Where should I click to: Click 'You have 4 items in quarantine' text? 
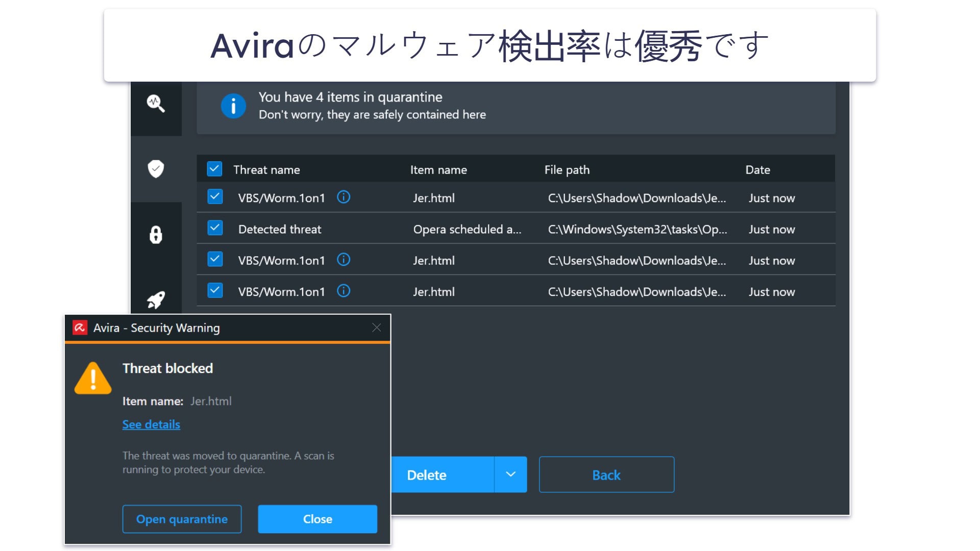click(350, 97)
